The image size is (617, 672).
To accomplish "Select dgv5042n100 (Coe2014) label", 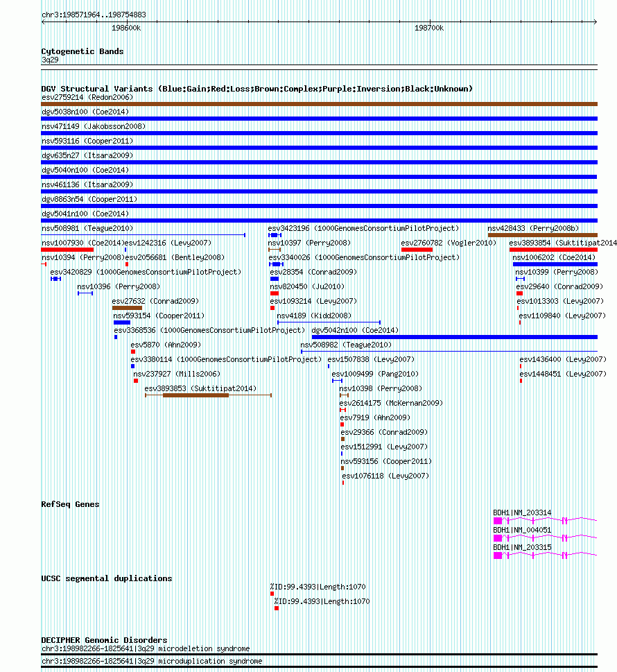I will pos(355,330).
